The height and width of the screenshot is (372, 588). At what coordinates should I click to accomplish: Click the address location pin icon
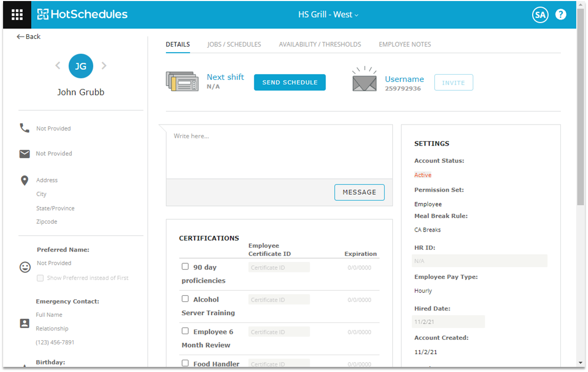(x=25, y=180)
